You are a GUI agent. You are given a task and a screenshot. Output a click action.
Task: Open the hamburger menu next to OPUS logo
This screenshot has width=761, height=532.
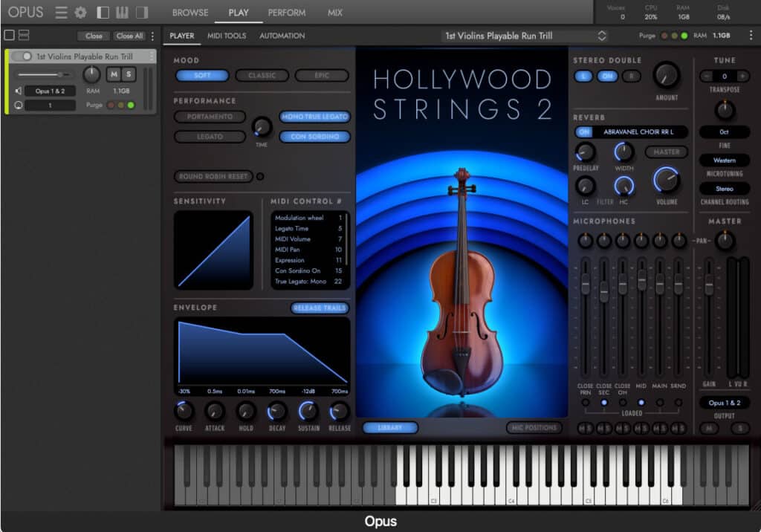tap(59, 13)
